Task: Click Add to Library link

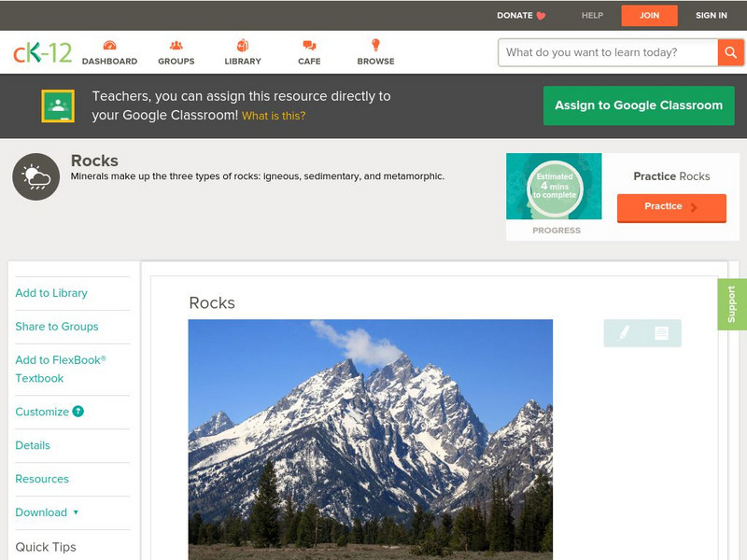Action: click(51, 293)
